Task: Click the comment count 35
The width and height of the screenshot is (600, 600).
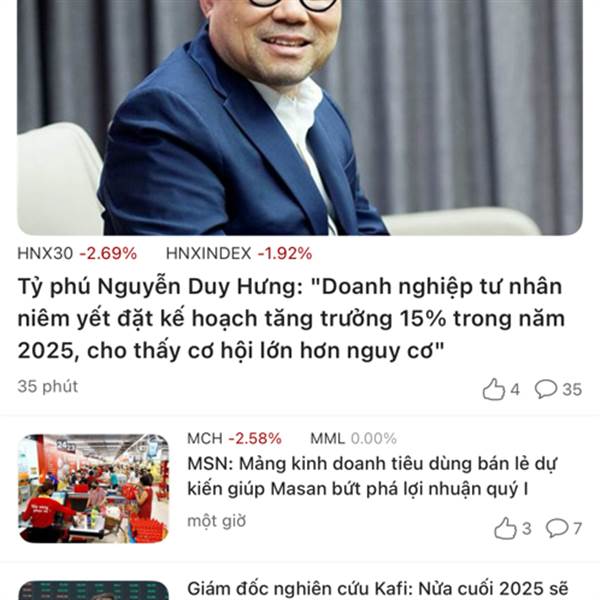Action: coord(572,390)
